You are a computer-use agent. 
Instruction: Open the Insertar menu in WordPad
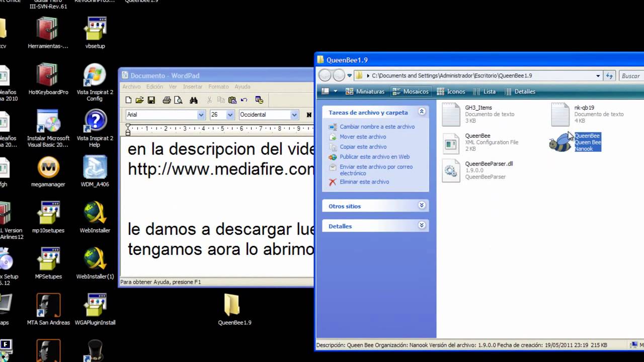click(x=192, y=86)
